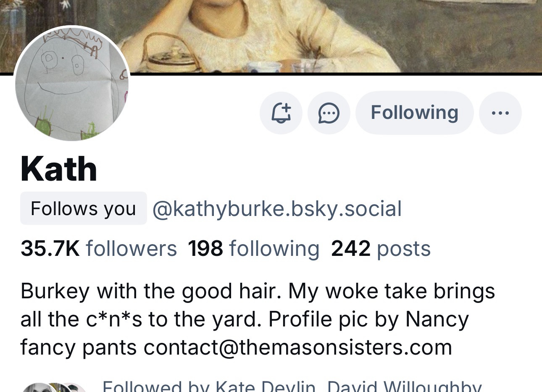Click David Willoughby in followed-by list

[x=404, y=386]
